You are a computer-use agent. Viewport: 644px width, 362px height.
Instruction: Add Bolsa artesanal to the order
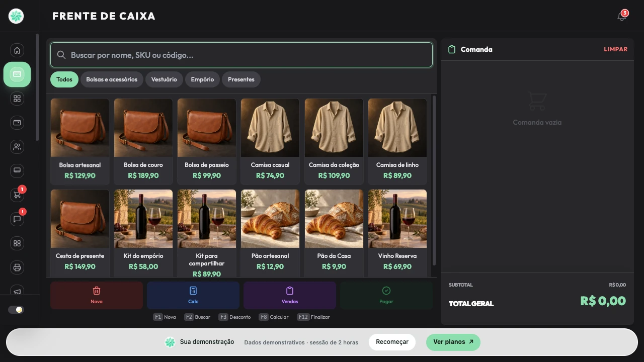point(80,141)
